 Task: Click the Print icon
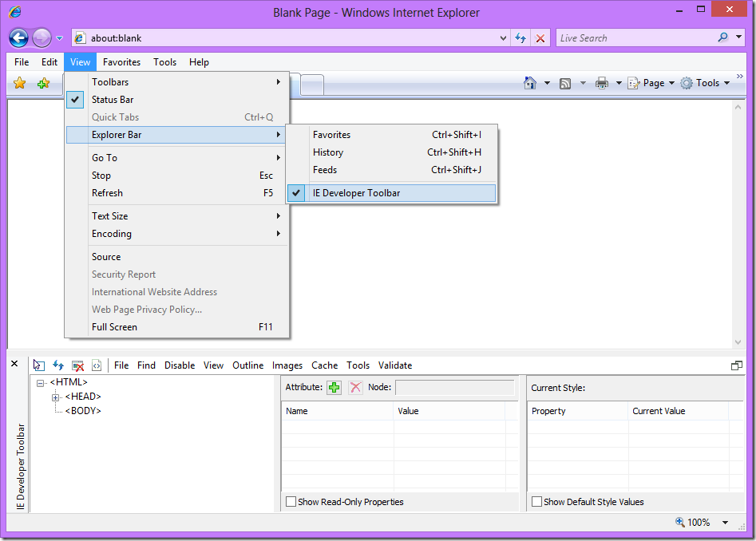pyautogui.click(x=602, y=83)
